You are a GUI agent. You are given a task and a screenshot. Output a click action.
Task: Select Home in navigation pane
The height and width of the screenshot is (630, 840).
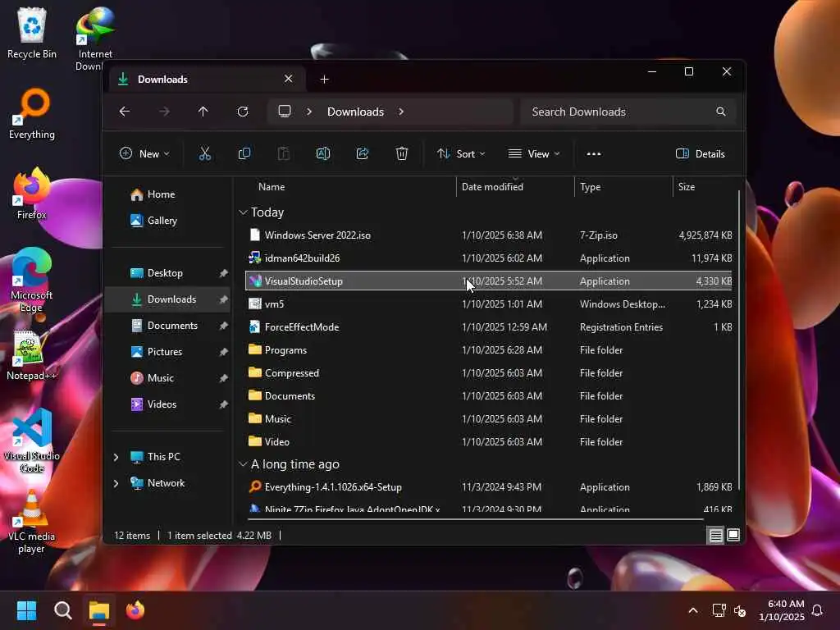coord(162,194)
